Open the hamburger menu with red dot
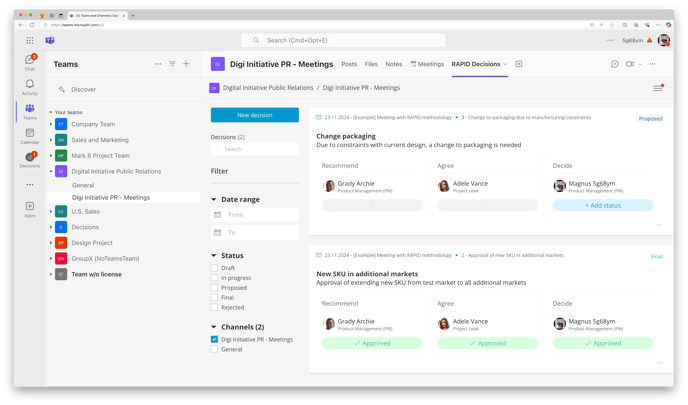 pos(658,88)
